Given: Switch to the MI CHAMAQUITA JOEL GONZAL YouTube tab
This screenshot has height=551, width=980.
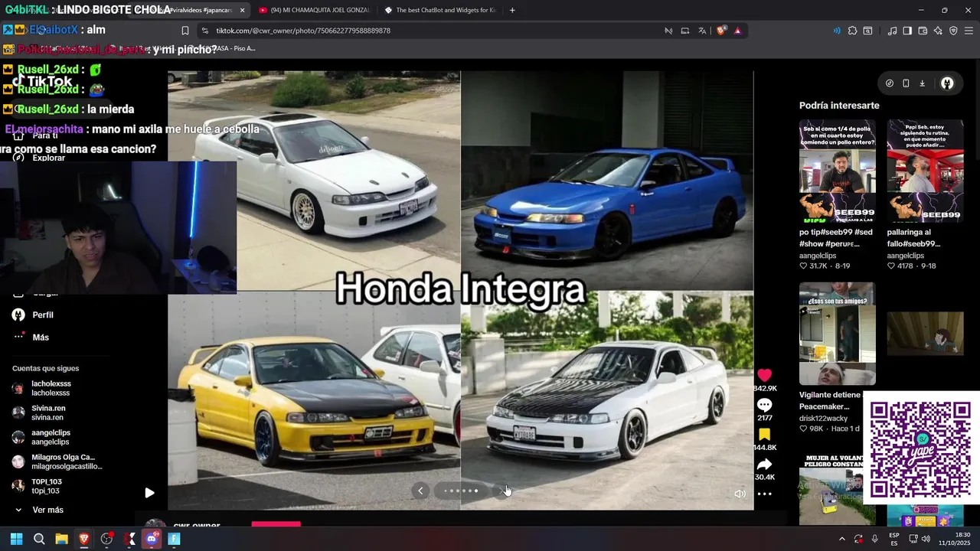Looking at the screenshot, I should 314,10.
